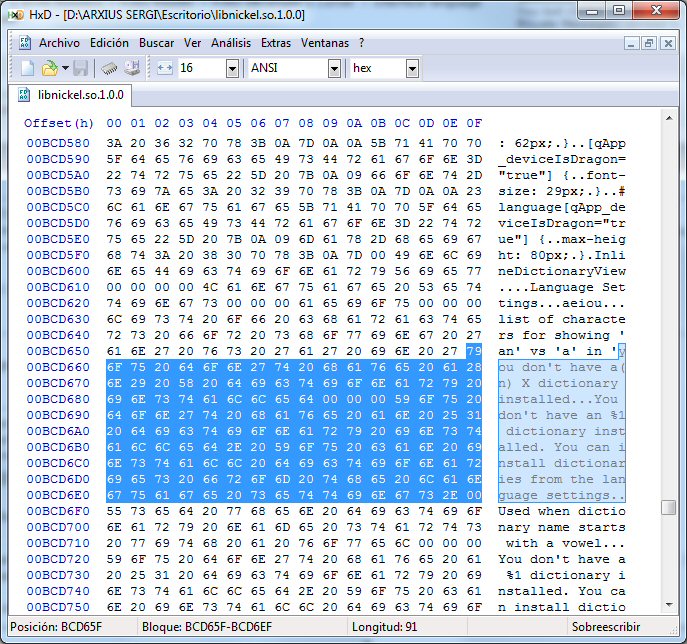Open the Ver menu

tap(192, 43)
